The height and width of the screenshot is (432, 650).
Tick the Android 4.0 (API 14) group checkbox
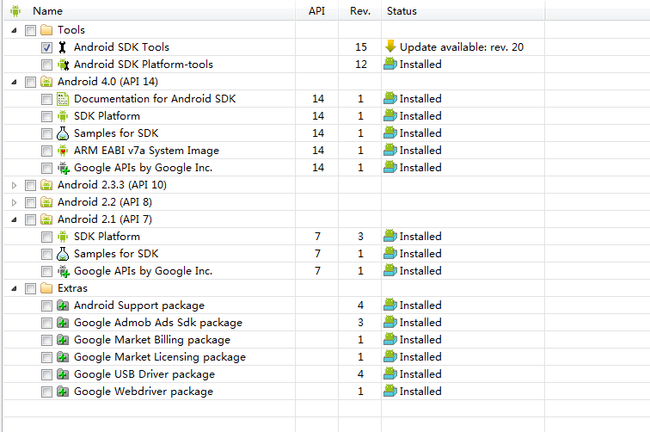(x=30, y=82)
